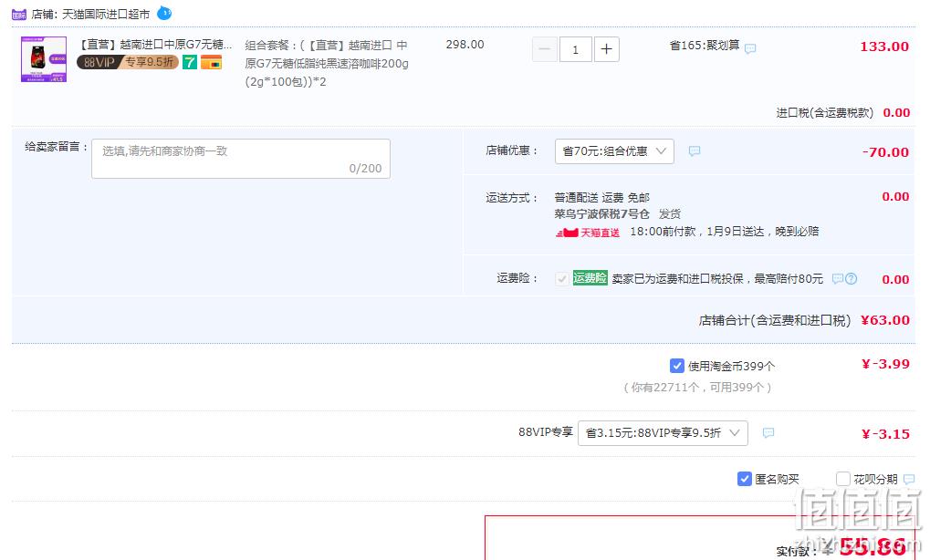Image resolution: width=930 pixels, height=560 pixels.
Task: Click the 88VIP discount amount ¥-3.15
Action: click(885, 434)
